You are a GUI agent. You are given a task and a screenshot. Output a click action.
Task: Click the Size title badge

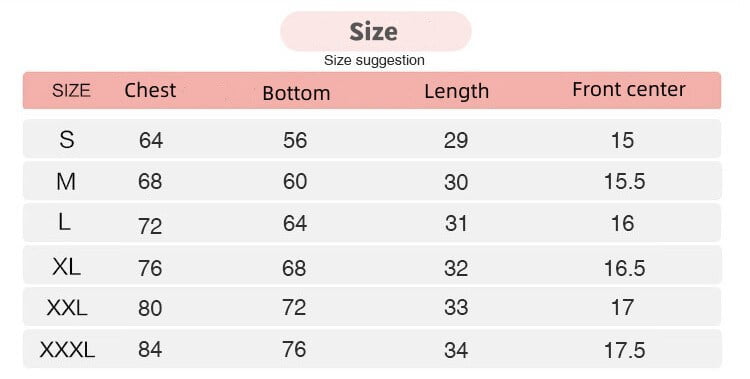[375, 32]
